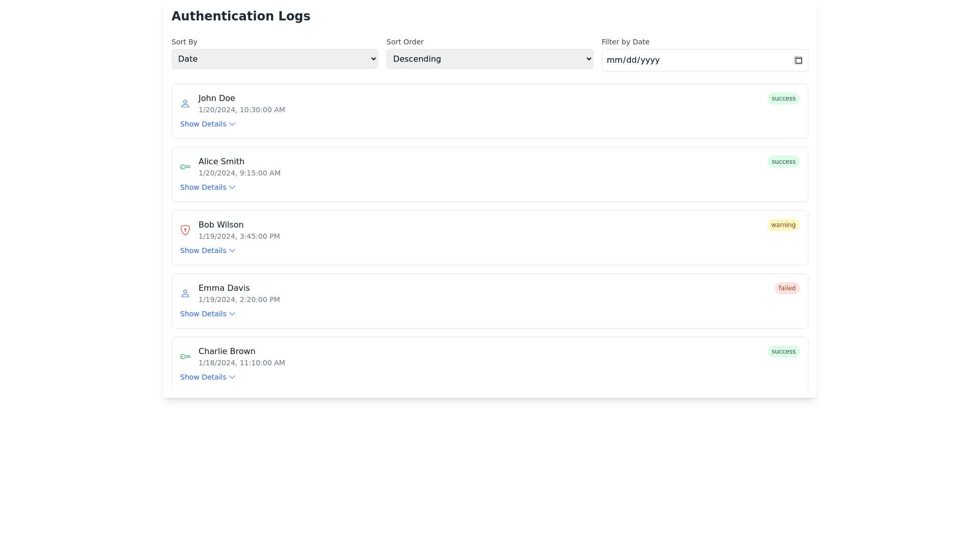Viewport: 980px width, 551px height.
Task: Click Charlie Brown's green key icon
Action: pyautogui.click(x=185, y=357)
